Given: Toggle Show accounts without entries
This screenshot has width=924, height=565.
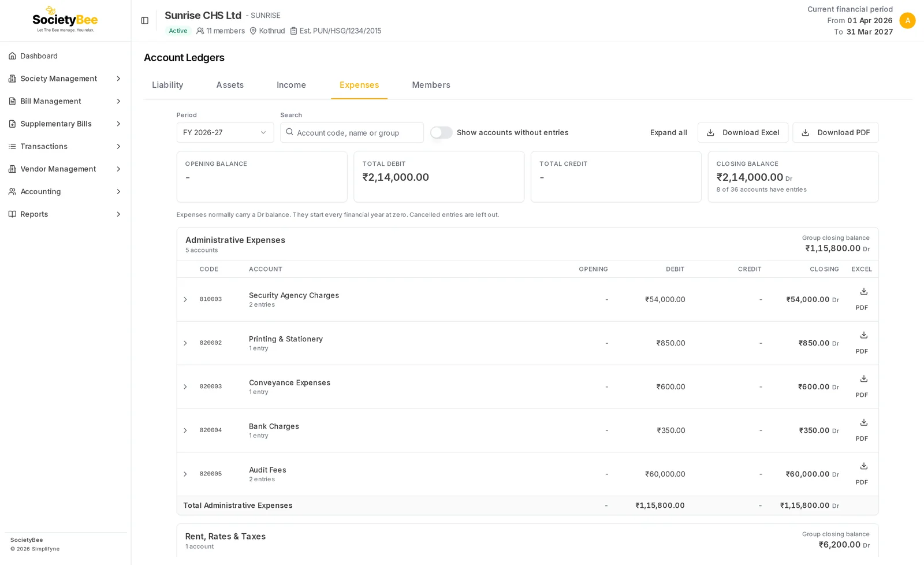Looking at the screenshot, I should 441,132.
